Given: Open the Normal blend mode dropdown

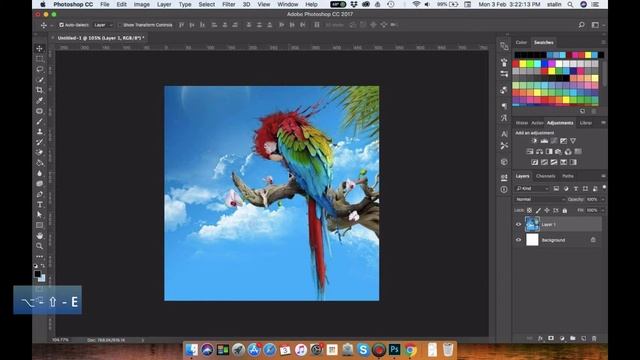Looking at the screenshot, I should (540, 200).
